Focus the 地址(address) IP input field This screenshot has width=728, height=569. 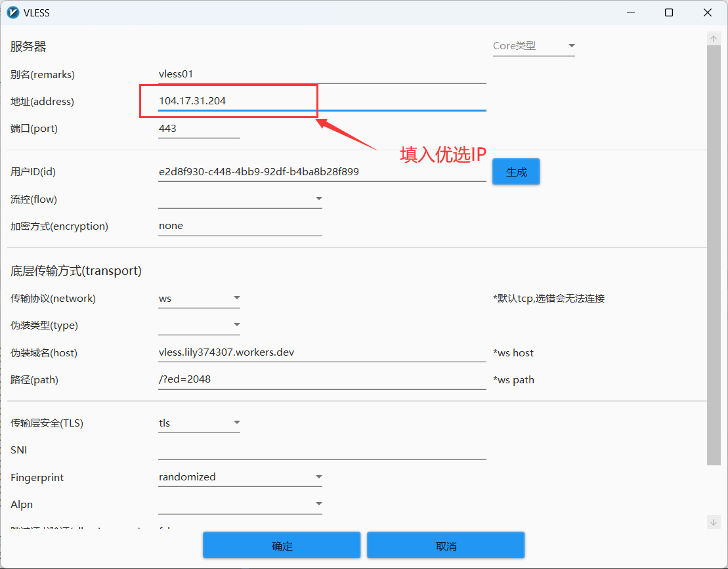click(322, 101)
